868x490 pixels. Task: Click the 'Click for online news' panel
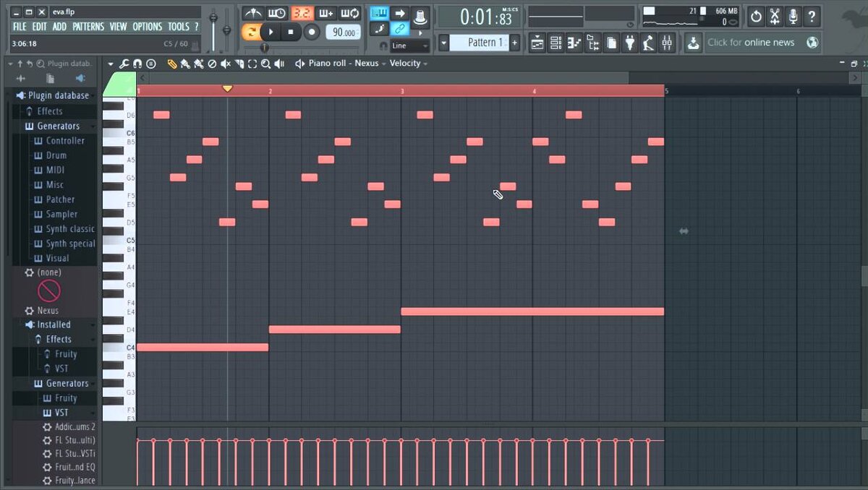click(x=763, y=43)
